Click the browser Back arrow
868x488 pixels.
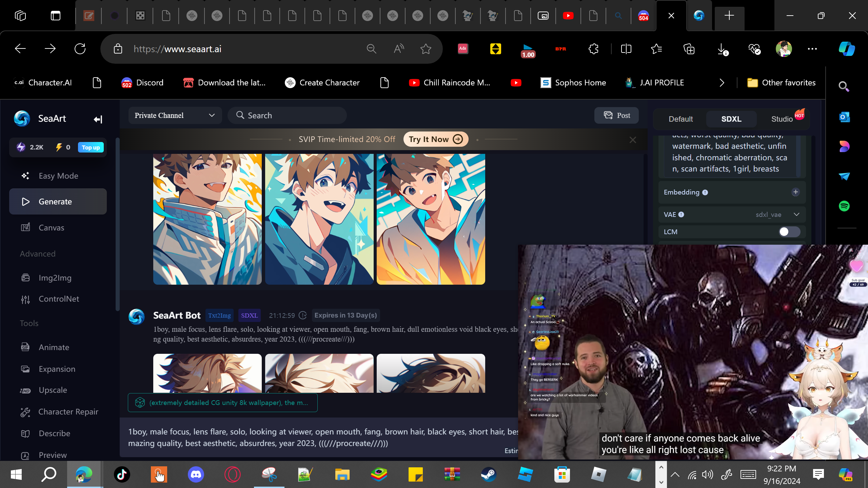click(20, 49)
